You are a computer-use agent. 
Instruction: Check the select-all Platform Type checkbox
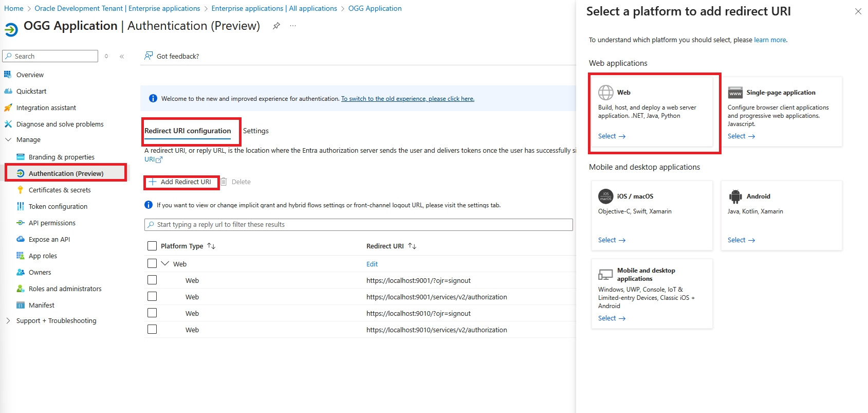152,246
